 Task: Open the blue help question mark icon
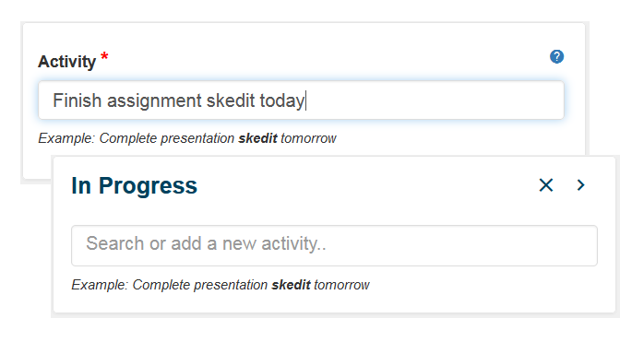coord(556,56)
